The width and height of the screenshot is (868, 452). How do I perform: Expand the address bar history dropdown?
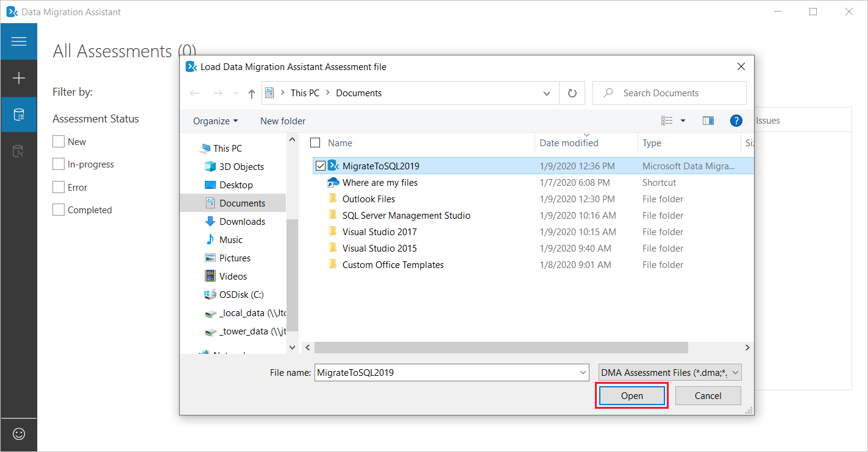[546, 93]
